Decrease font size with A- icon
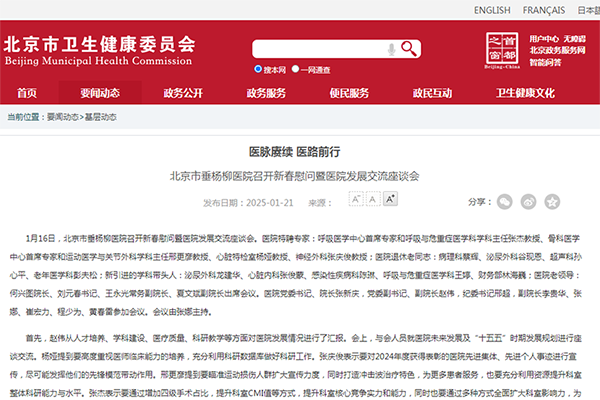 point(357,199)
